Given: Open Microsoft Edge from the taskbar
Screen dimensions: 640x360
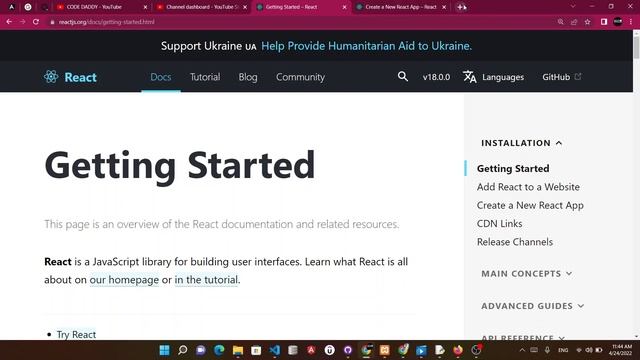Looking at the screenshot, I should click(219, 350).
